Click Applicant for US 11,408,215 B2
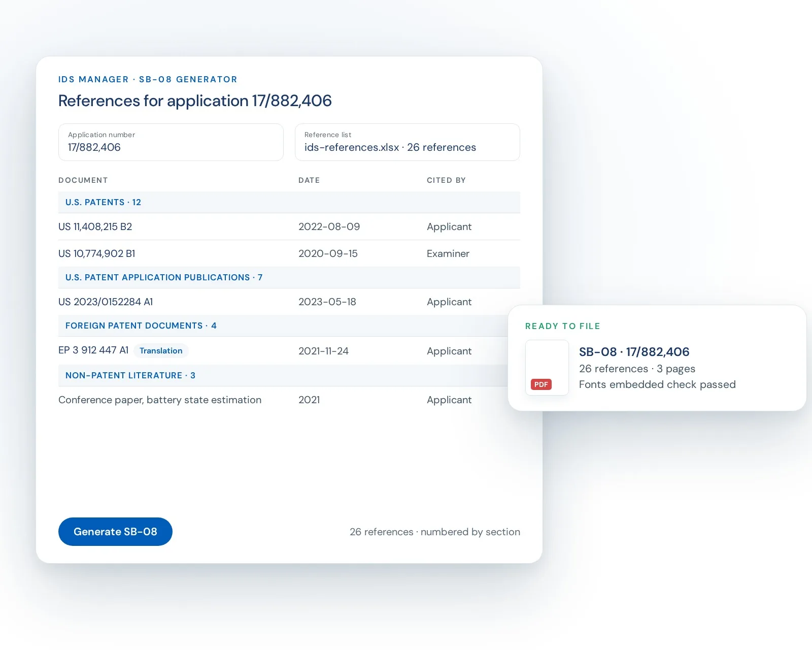Screen dimensions: 812x650 point(449,226)
